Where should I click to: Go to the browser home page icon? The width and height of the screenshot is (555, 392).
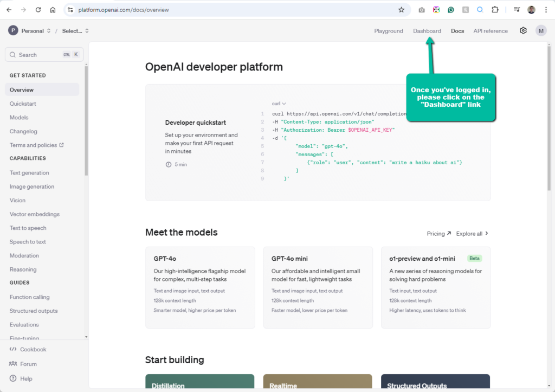pyautogui.click(x=53, y=10)
